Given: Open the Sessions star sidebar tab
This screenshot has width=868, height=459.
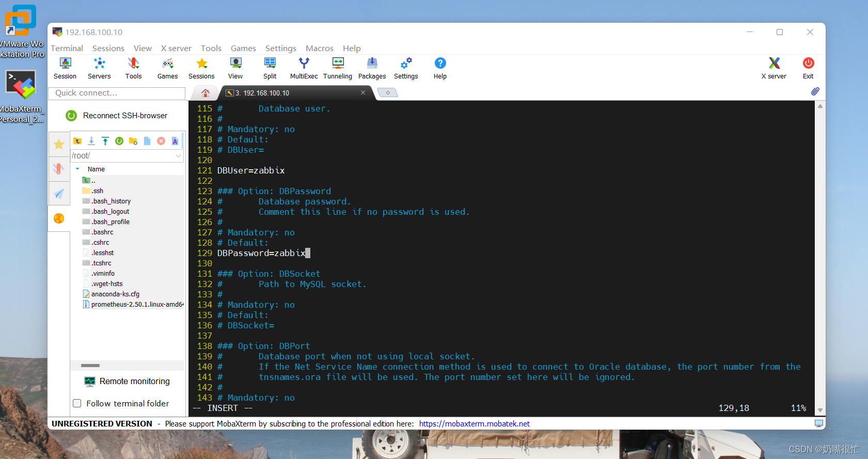Looking at the screenshot, I should (x=59, y=144).
